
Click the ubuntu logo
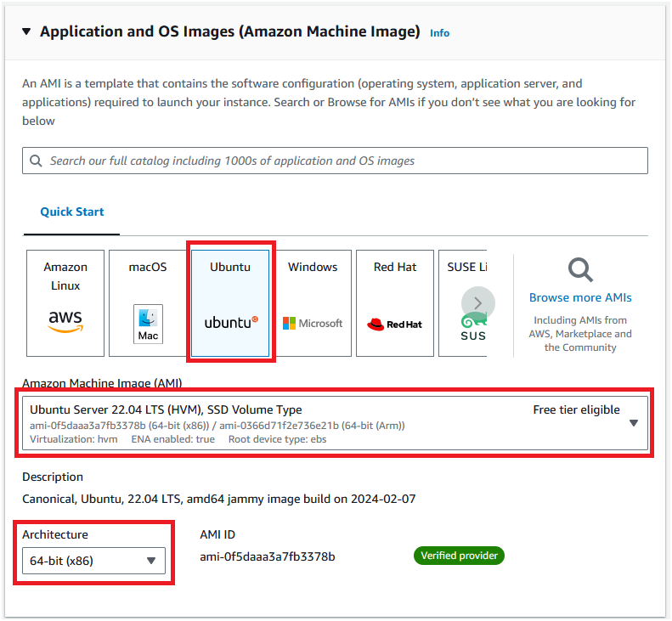pos(231,322)
